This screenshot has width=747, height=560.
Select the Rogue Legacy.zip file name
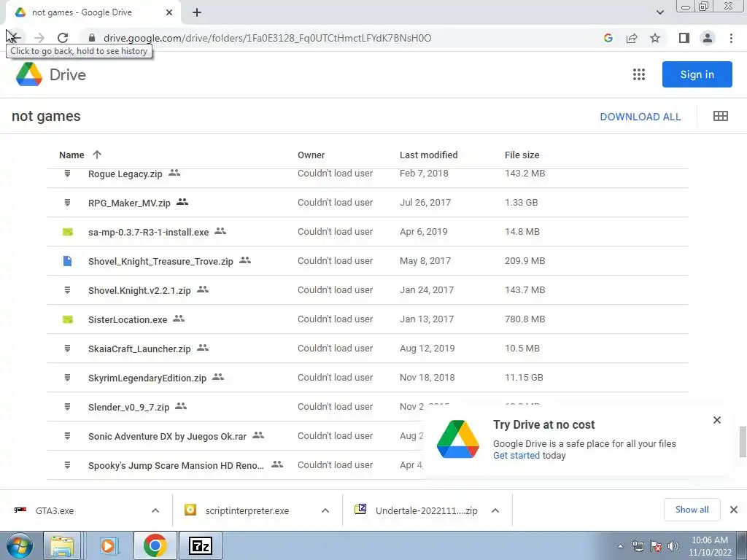click(x=125, y=174)
